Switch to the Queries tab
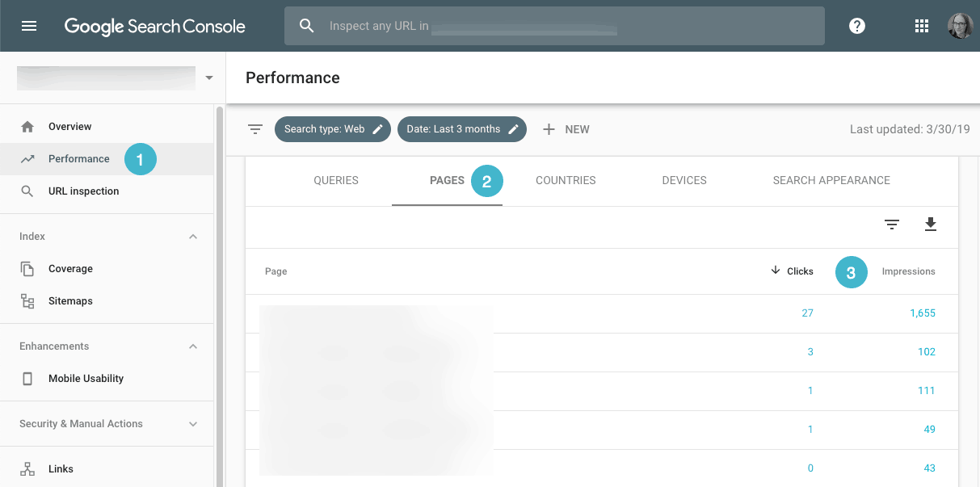980x487 pixels. (x=336, y=181)
